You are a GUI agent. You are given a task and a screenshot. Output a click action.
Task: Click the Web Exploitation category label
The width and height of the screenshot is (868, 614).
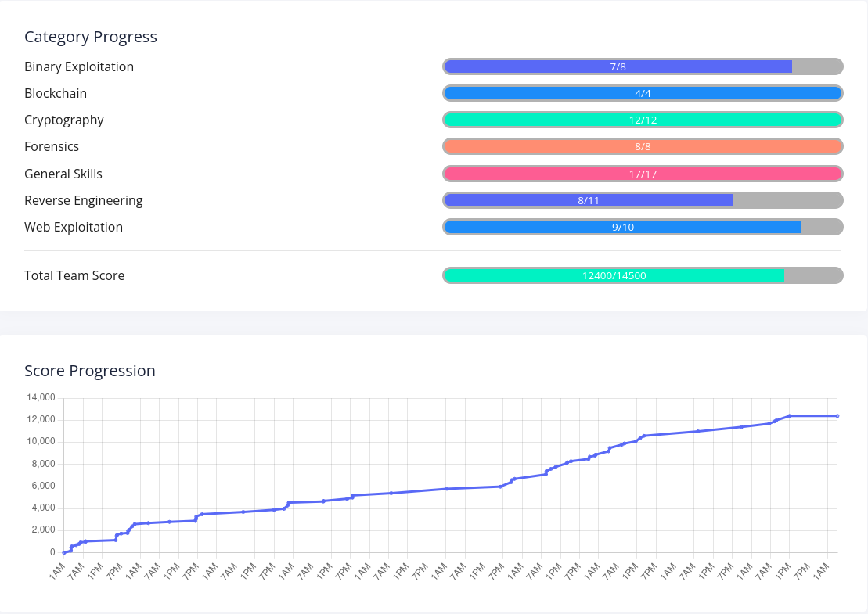[x=74, y=227]
